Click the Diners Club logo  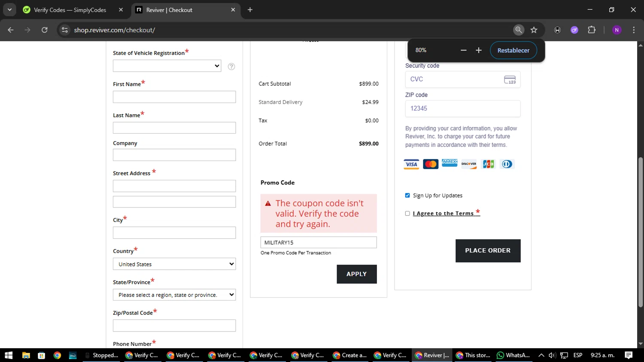point(507,164)
